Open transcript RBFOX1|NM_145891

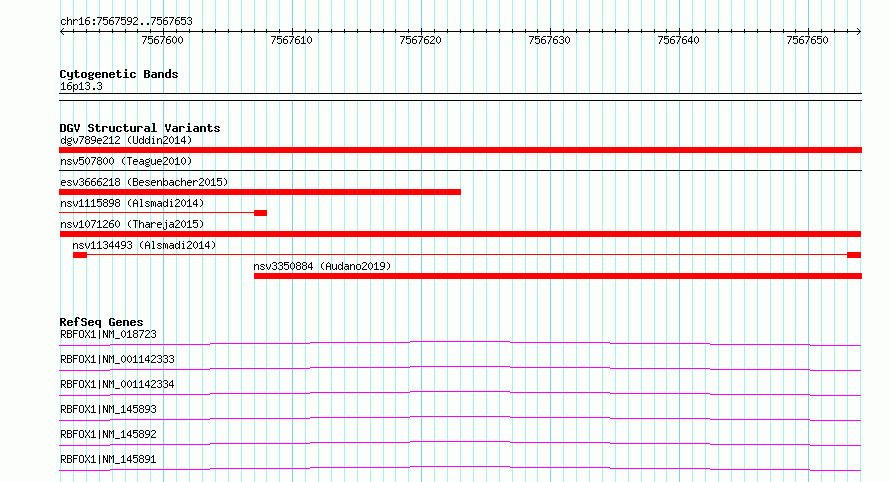pyautogui.click(x=108, y=459)
